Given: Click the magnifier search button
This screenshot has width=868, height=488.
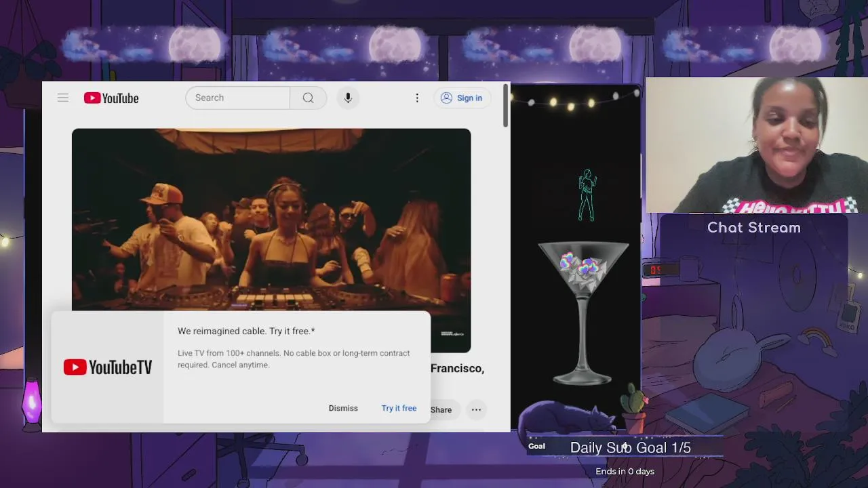Looking at the screenshot, I should [x=308, y=98].
